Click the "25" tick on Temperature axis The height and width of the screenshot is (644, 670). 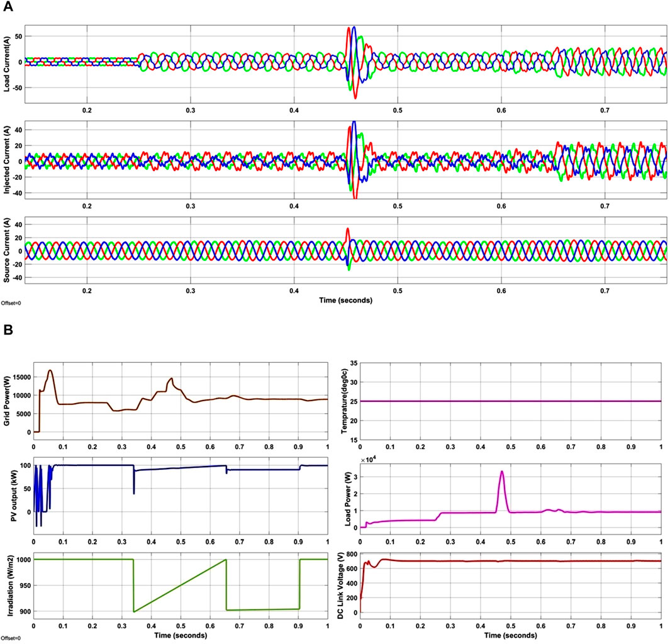coord(355,401)
